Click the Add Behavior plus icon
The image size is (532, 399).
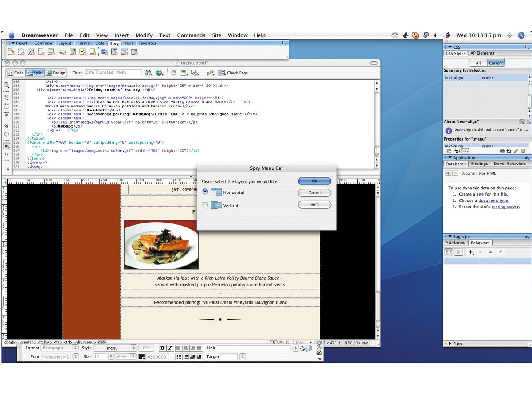pyautogui.click(x=472, y=252)
